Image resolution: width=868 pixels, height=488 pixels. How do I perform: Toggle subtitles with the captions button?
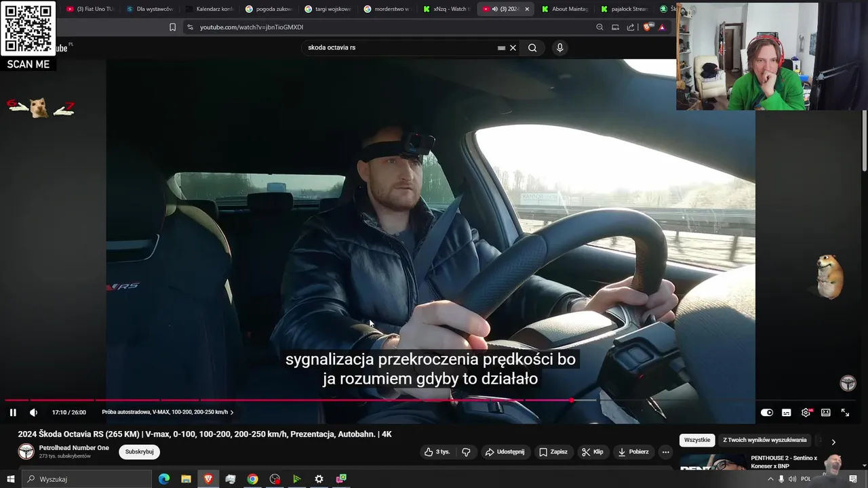(787, 412)
